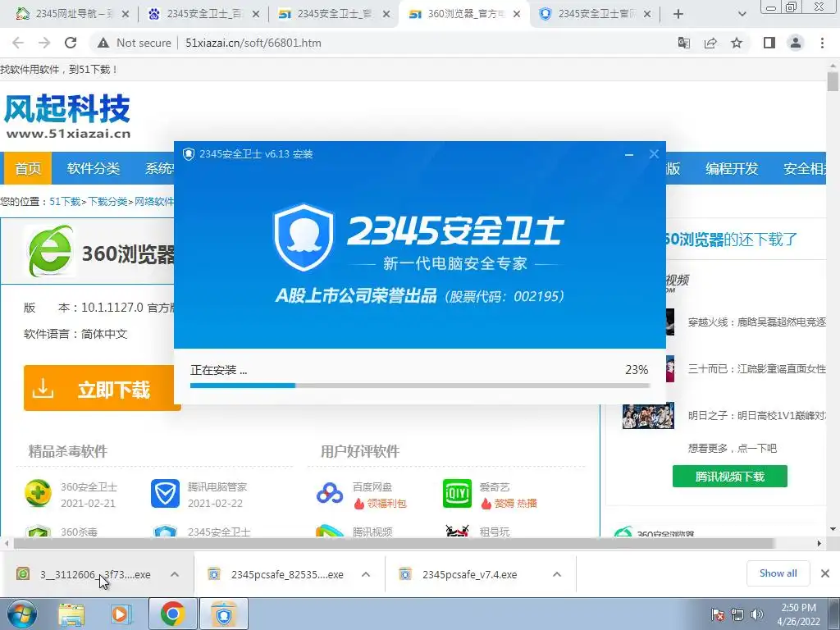Click the 腾讯视频下载 green button
840x630 pixels.
(729, 477)
